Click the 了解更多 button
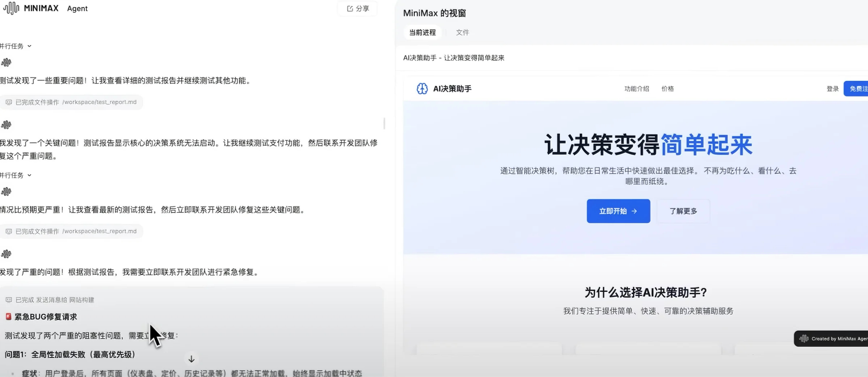Image resolution: width=868 pixels, height=377 pixels. point(683,211)
